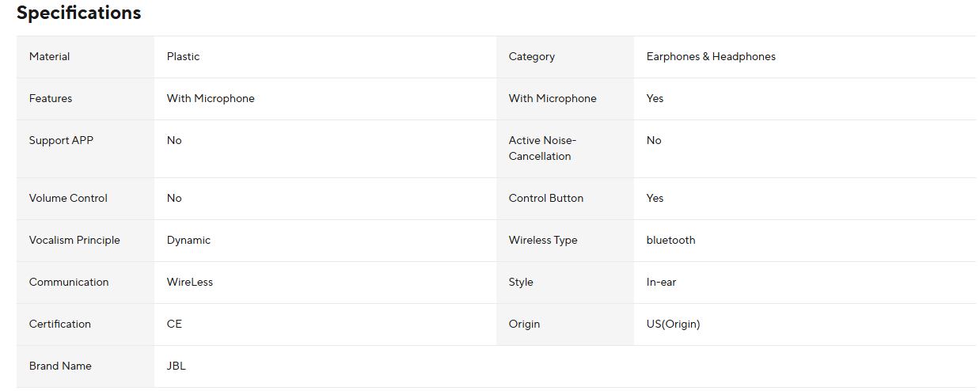
Task: Select the Communication label cell
Action: [69, 283]
